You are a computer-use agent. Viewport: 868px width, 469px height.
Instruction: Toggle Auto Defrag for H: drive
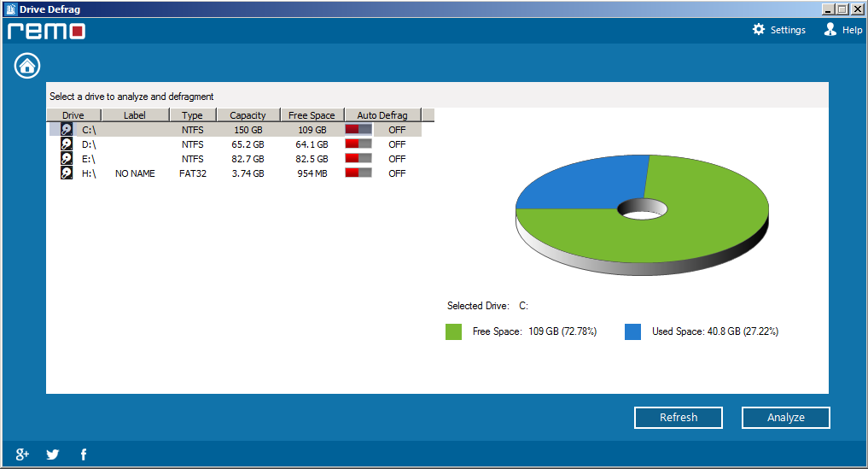358,173
